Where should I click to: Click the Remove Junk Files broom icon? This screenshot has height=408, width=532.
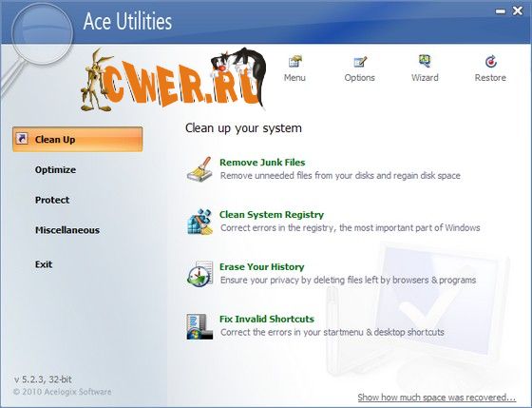(199, 169)
